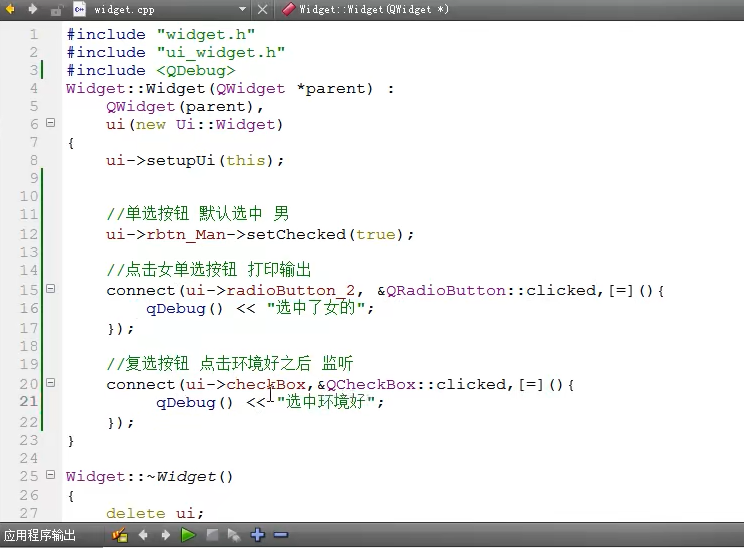744x548 pixels.
Task: Open the widget.cpp file dropdown
Action: (242, 9)
